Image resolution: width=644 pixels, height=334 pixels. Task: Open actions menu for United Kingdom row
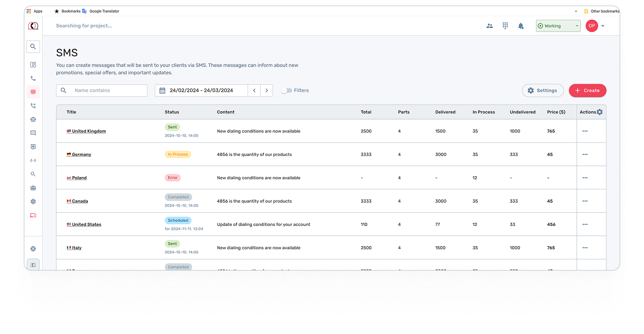click(585, 131)
